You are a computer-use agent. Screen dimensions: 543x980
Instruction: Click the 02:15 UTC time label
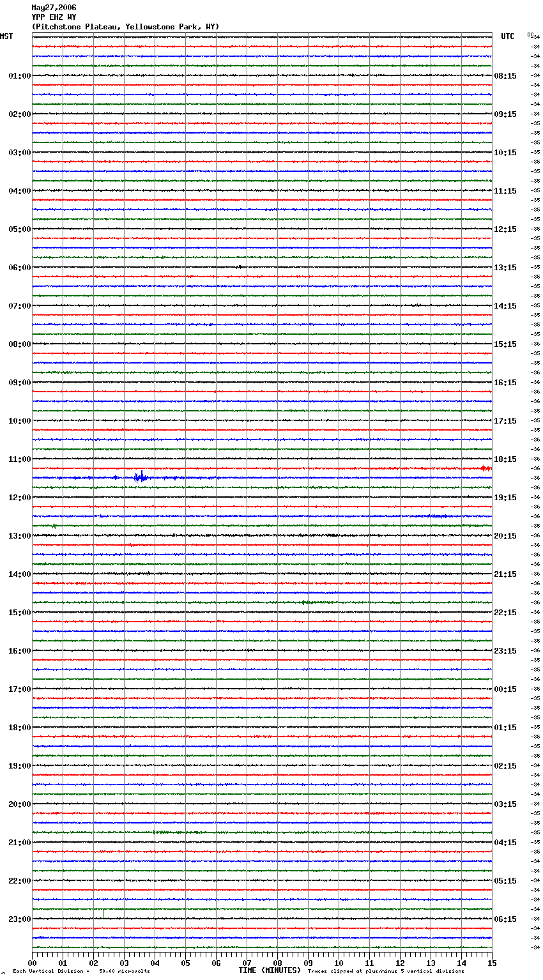(505, 766)
